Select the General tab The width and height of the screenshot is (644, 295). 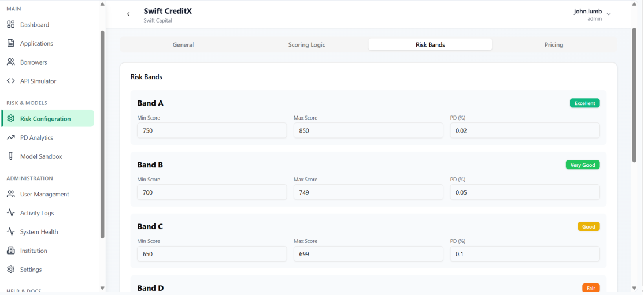pos(183,45)
